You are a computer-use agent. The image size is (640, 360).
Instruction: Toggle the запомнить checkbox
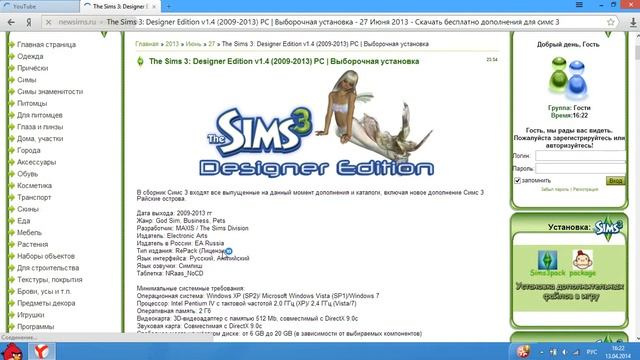[518, 180]
